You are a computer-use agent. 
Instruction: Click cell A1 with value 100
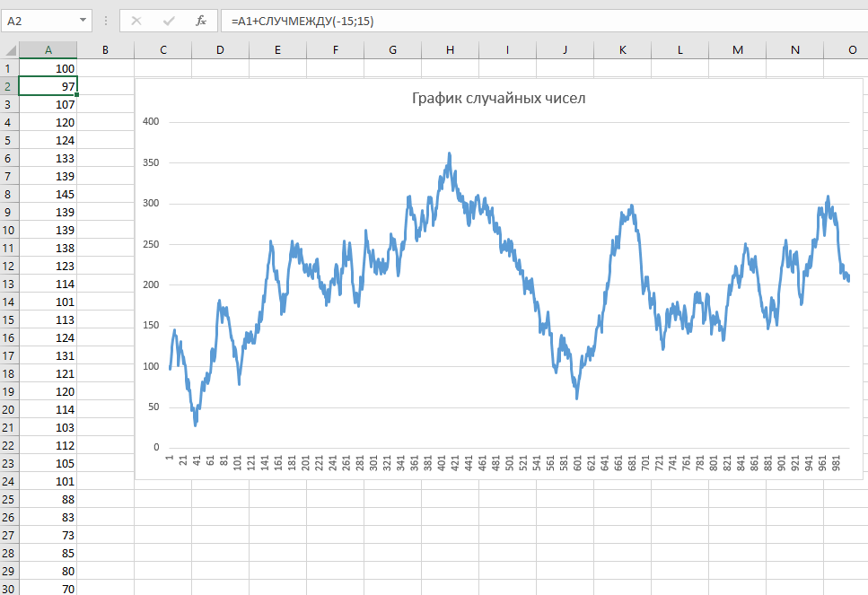click(x=48, y=68)
